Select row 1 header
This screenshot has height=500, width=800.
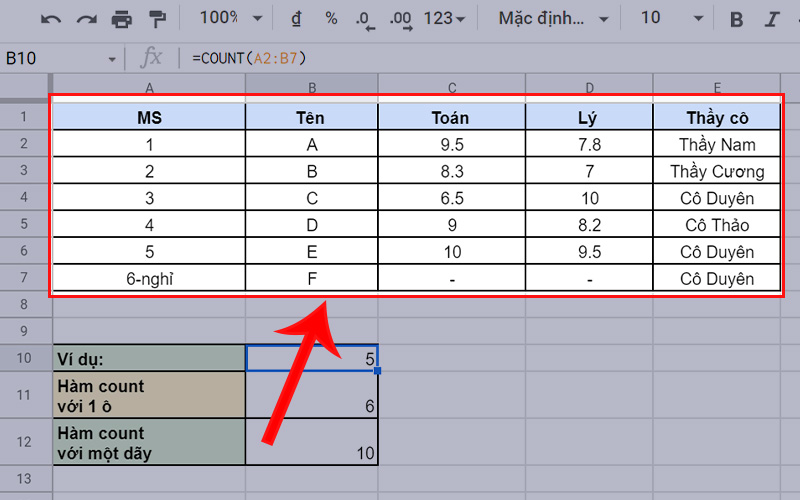24,117
